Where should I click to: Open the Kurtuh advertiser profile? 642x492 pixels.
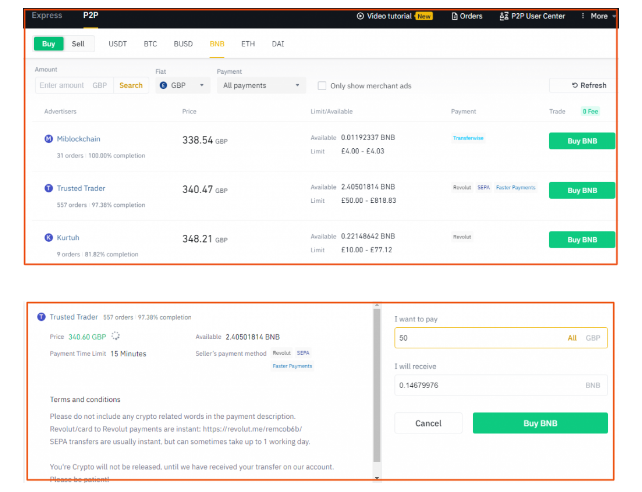coord(68,237)
